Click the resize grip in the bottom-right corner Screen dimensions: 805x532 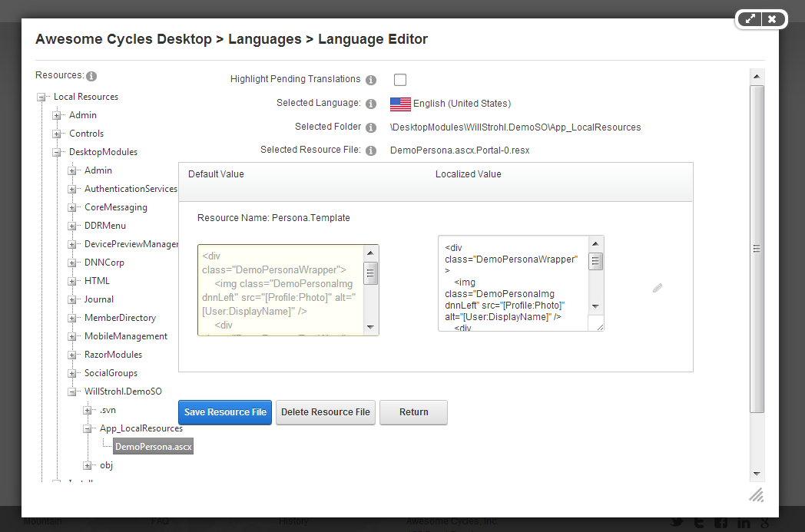(x=756, y=495)
